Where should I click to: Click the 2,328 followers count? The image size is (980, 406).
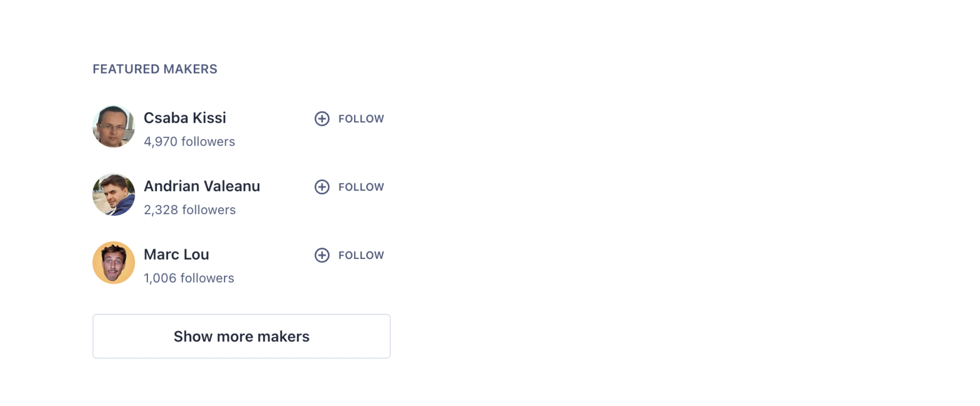pos(190,210)
